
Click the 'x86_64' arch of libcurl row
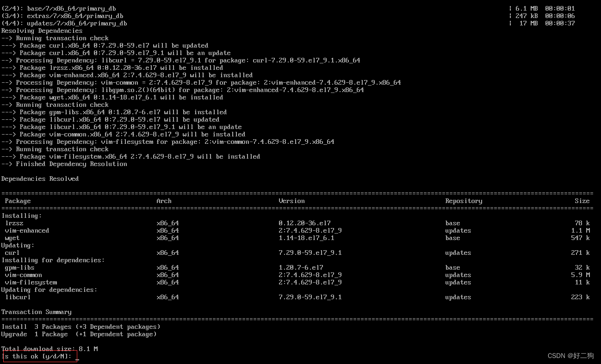167,297
